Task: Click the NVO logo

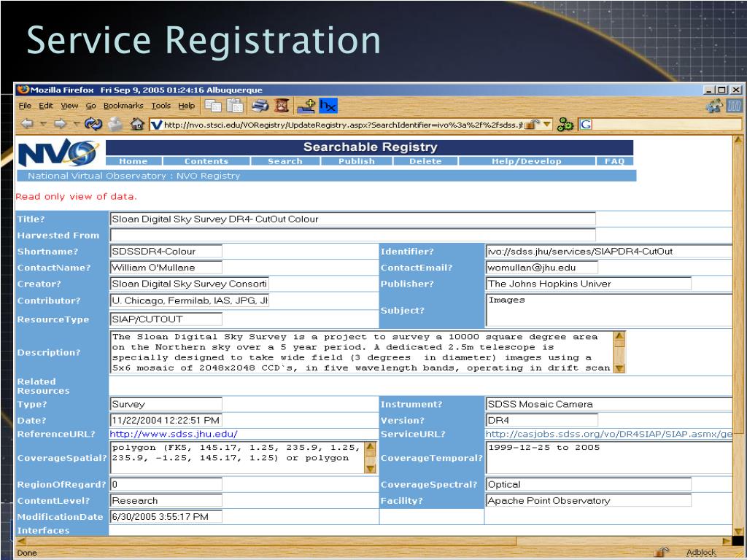Action: [58, 152]
